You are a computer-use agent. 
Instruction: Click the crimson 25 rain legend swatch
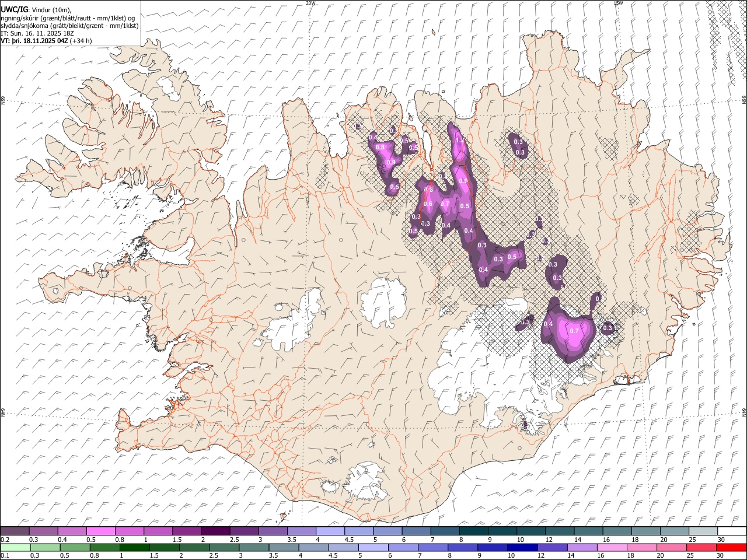(701, 548)
